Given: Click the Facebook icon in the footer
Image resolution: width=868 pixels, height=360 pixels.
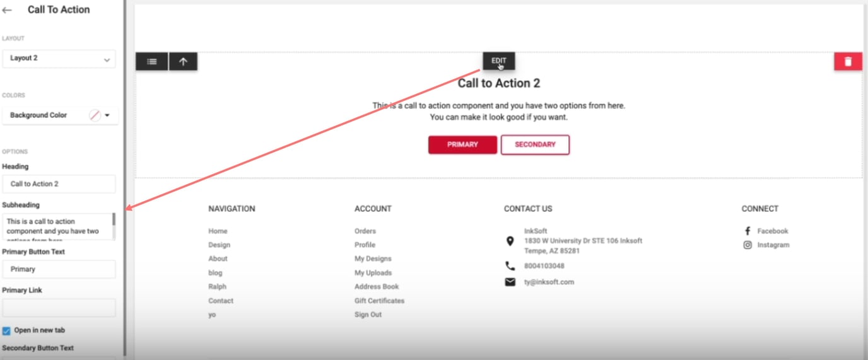Looking at the screenshot, I should tap(748, 231).
